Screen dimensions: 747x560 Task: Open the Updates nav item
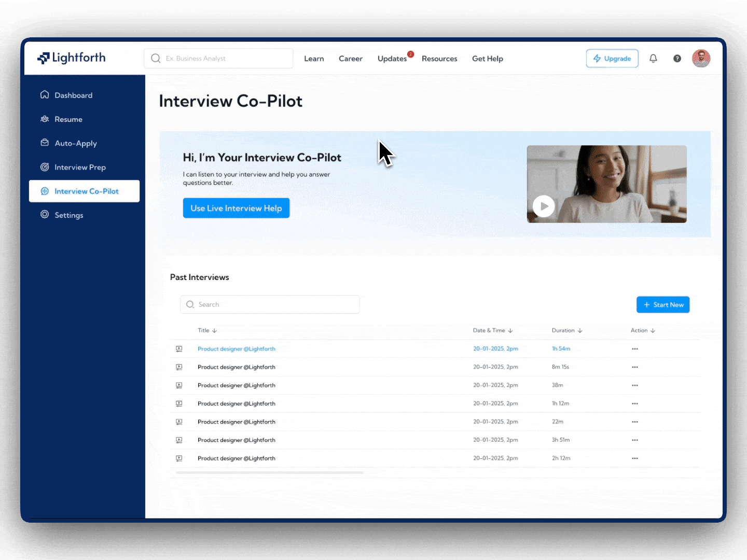click(x=392, y=59)
